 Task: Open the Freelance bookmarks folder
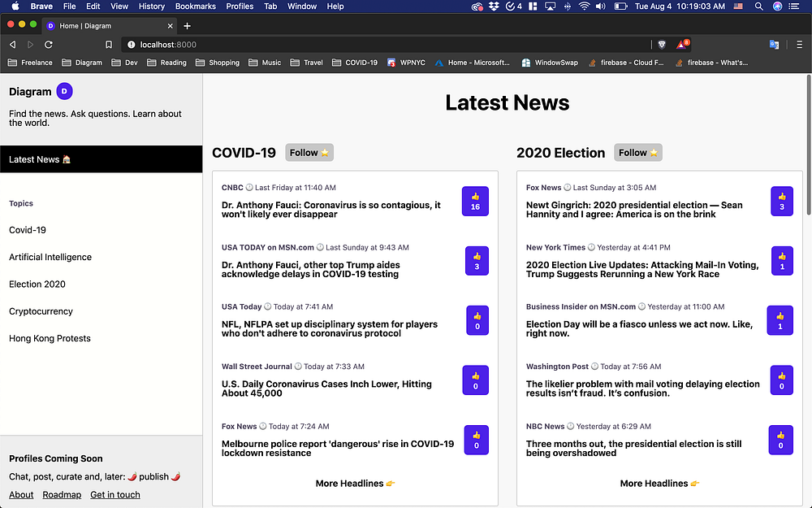pyautogui.click(x=30, y=63)
